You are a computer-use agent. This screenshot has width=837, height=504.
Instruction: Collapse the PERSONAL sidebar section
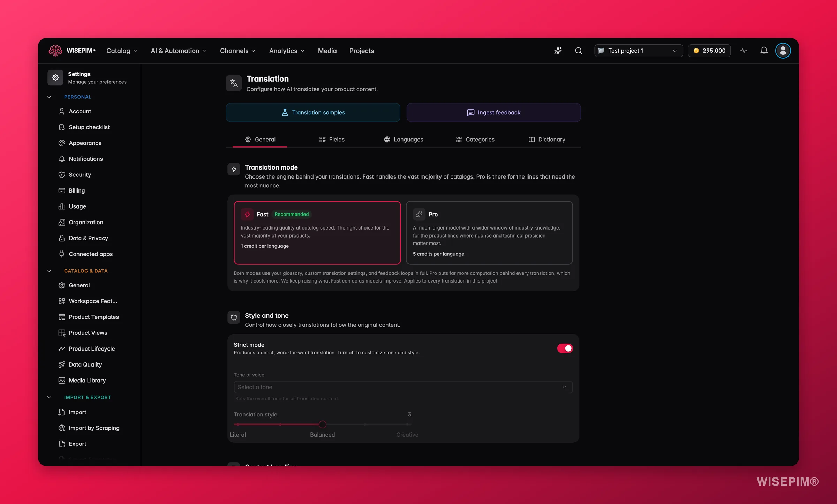pos(49,97)
